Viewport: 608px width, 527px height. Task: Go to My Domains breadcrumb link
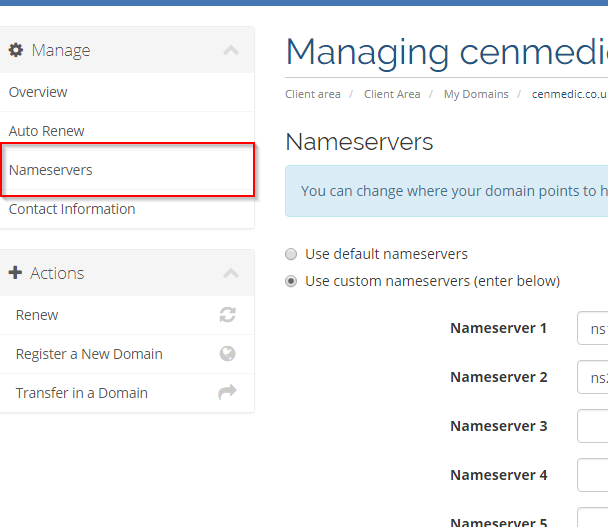tap(476, 94)
